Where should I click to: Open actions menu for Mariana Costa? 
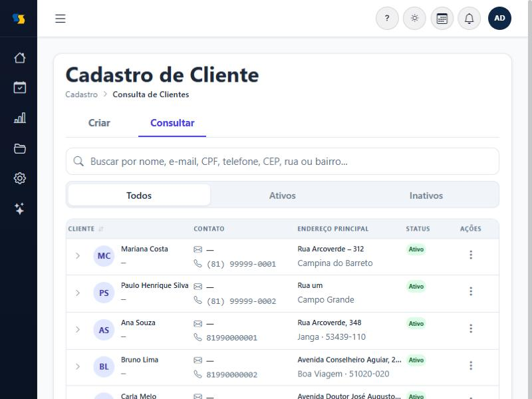[x=471, y=255]
